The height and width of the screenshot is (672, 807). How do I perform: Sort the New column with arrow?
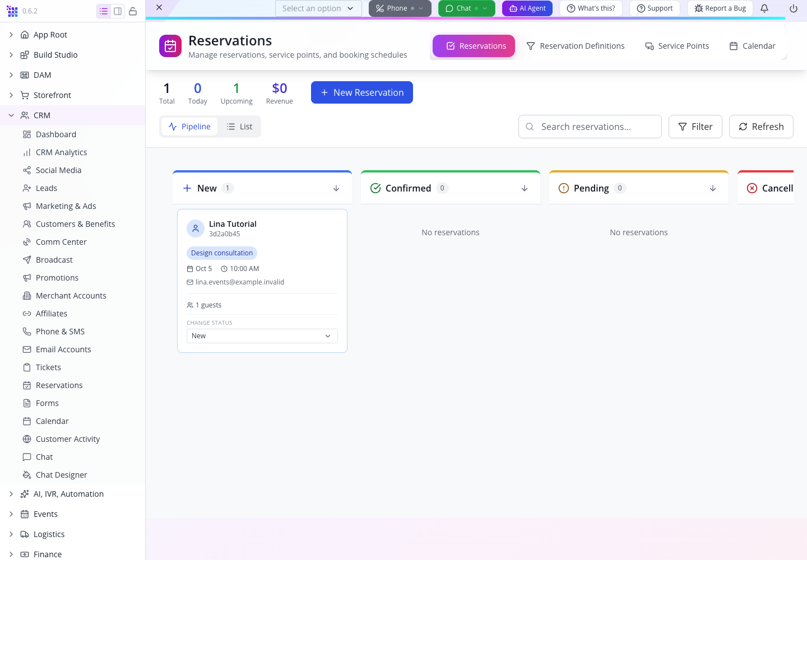tap(336, 188)
